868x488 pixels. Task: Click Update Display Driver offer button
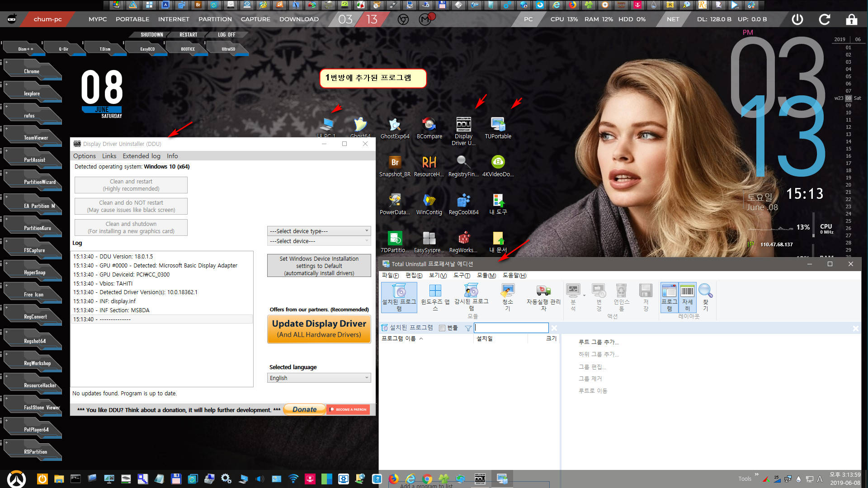319,329
